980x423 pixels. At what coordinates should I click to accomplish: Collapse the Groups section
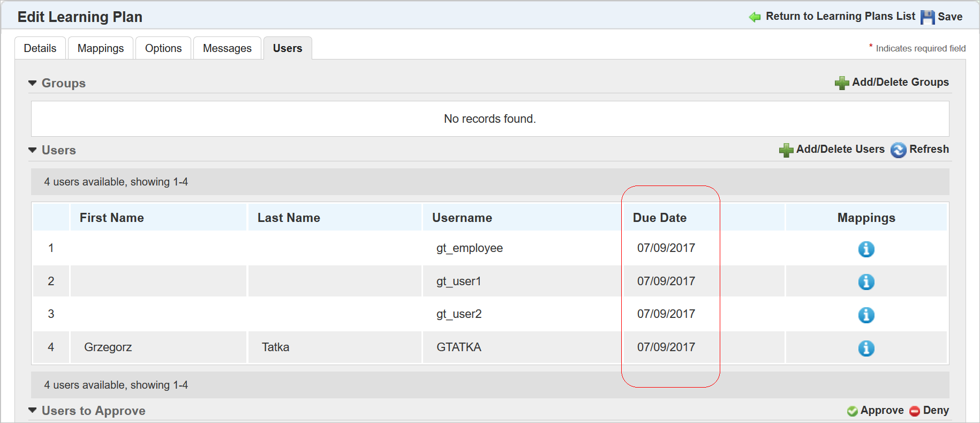33,83
